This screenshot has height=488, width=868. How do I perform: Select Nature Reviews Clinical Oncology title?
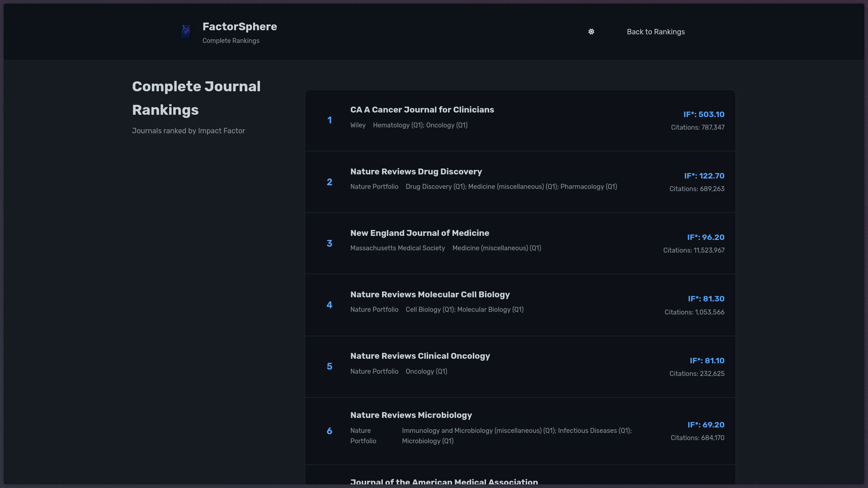click(420, 356)
